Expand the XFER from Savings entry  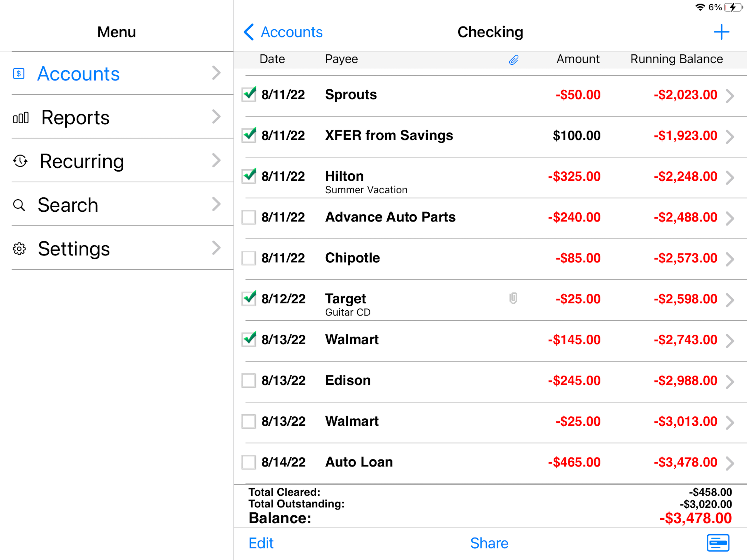(730, 137)
